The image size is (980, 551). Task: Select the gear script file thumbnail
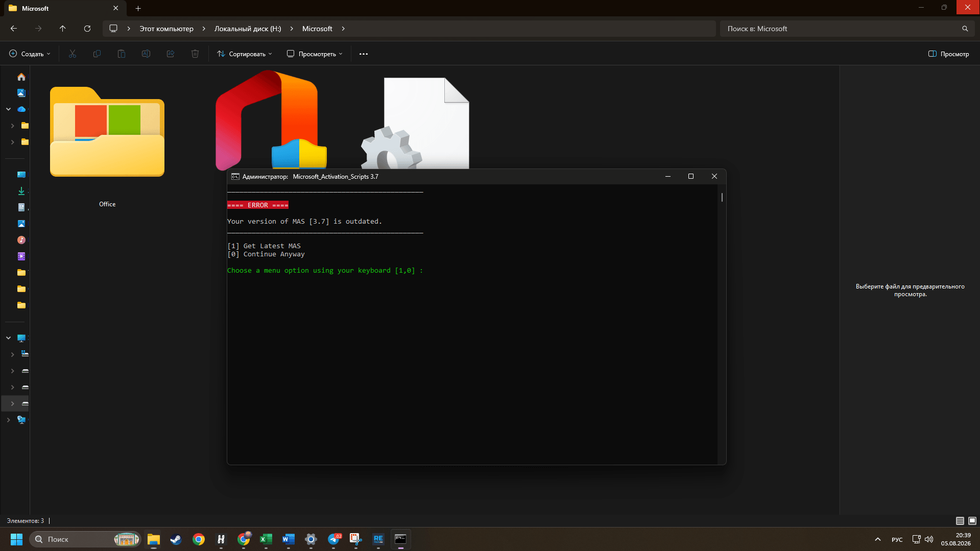click(x=415, y=123)
